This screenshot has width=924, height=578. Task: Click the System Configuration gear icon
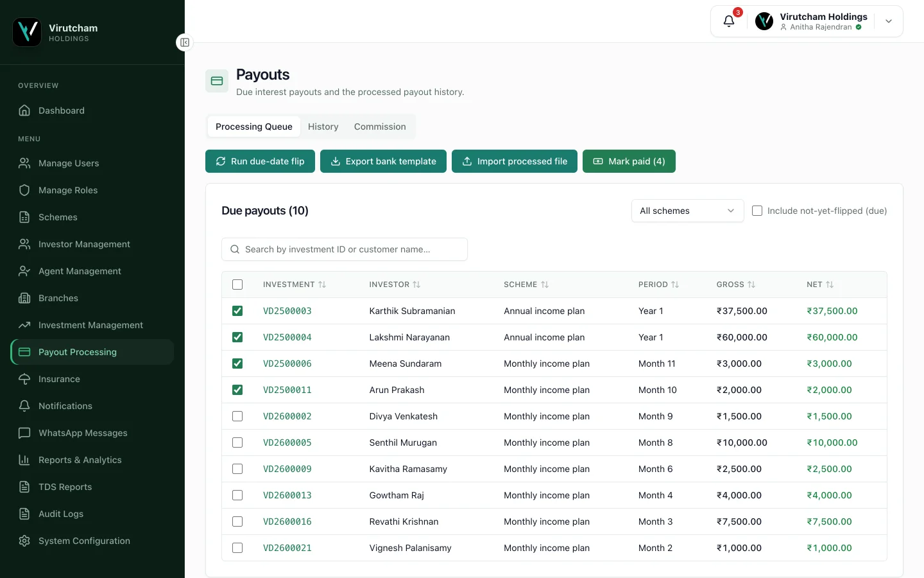pos(24,541)
